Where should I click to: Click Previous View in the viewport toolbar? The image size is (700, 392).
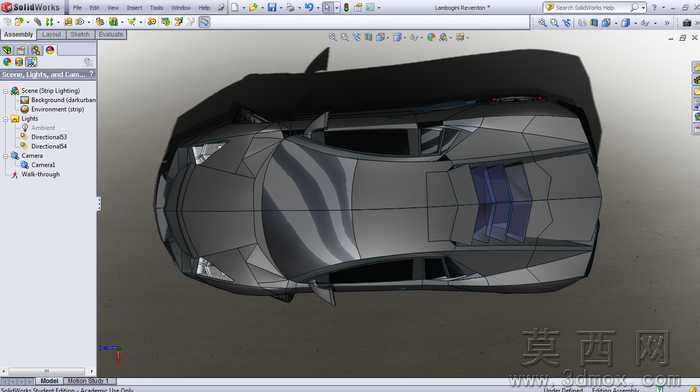[x=357, y=38]
